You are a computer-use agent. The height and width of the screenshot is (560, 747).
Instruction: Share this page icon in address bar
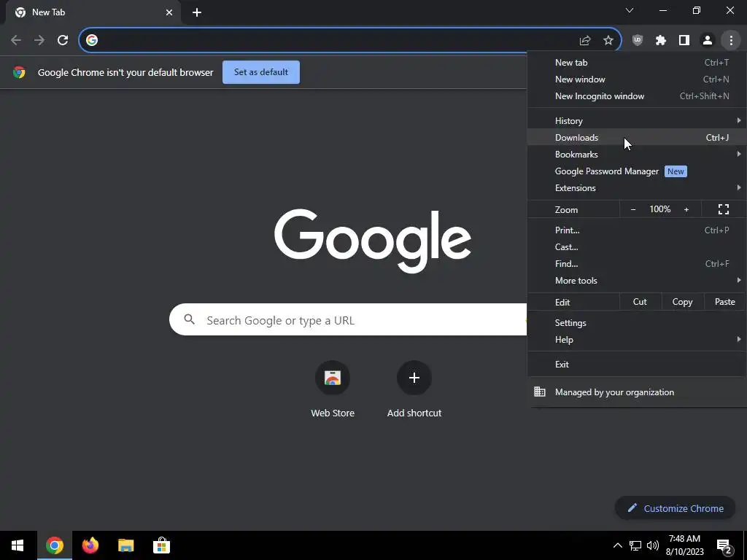[584, 41]
